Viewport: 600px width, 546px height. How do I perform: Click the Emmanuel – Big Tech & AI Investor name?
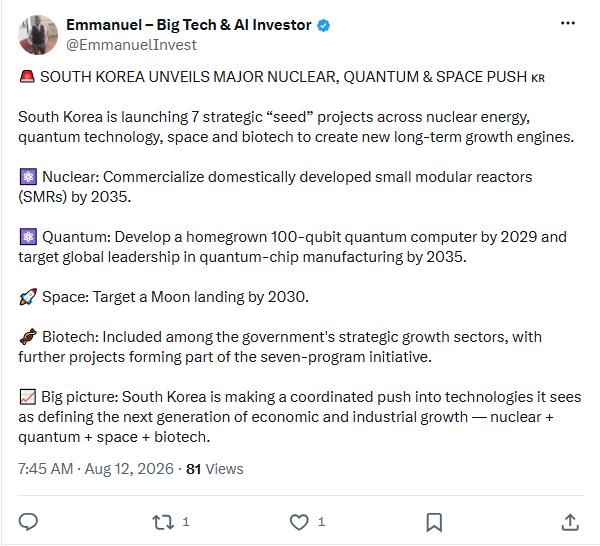189,25
